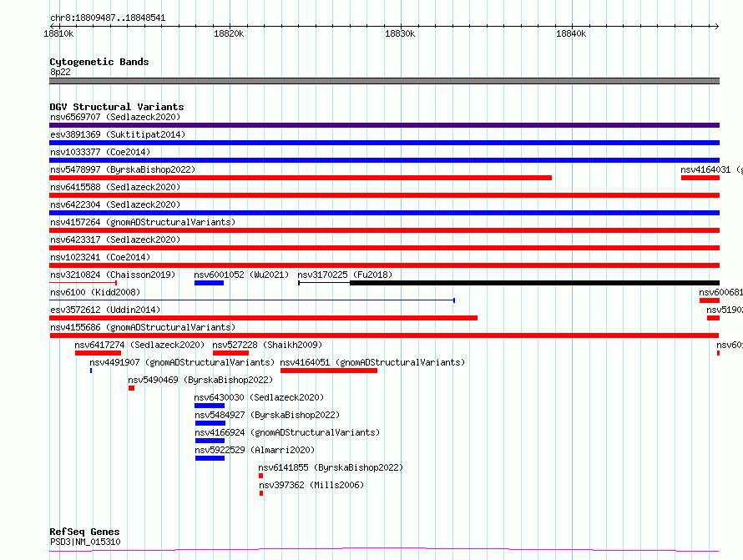
Task: Click the ruler's right arrow end
Action: coord(717,26)
